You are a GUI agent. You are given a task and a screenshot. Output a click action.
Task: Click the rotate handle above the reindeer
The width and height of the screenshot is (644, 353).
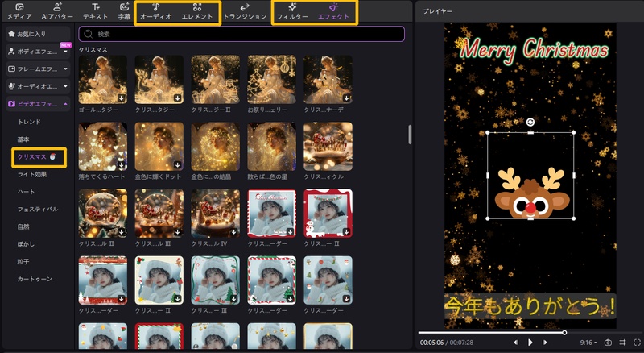point(530,122)
